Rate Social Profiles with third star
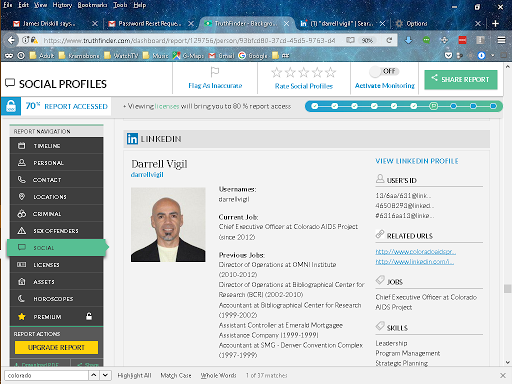Image resolution: width=512 pixels, height=384 pixels. (304, 72)
